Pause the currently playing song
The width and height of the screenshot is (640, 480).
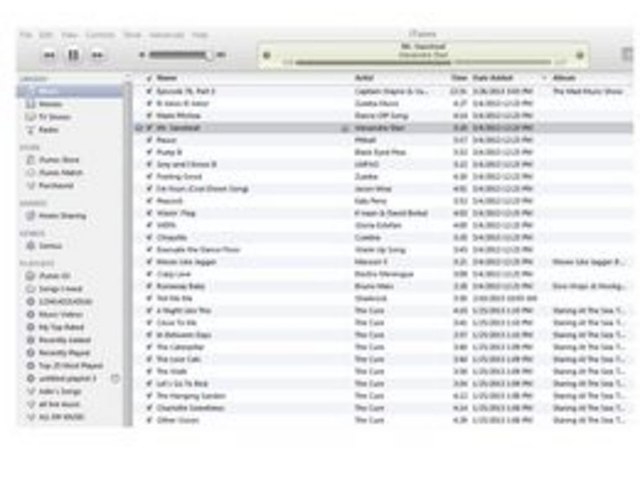point(73,55)
